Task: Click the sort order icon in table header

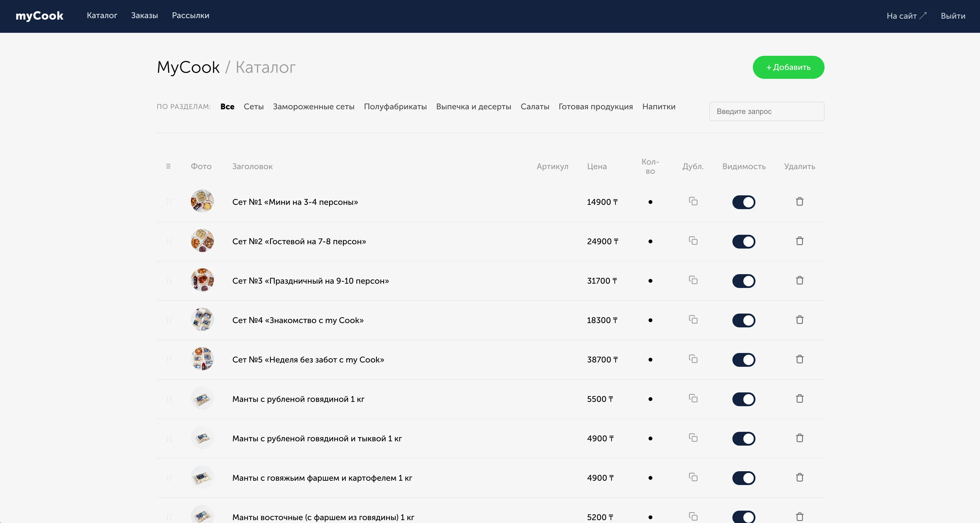Action: 168,166
